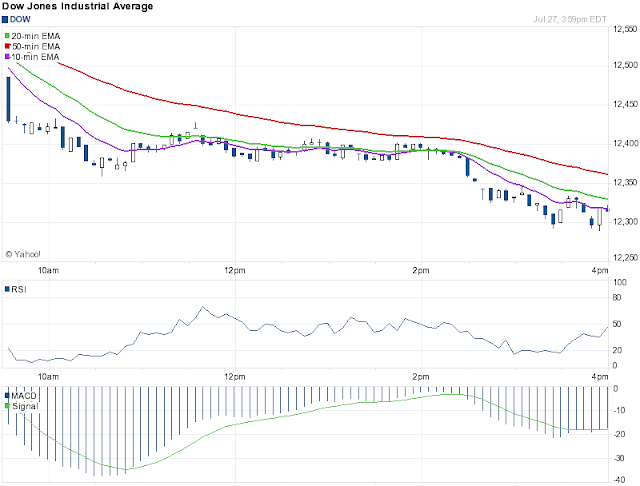Click the 12pm label under RSI chart
Screen dimensions: 640x486
[x=235, y=377]
